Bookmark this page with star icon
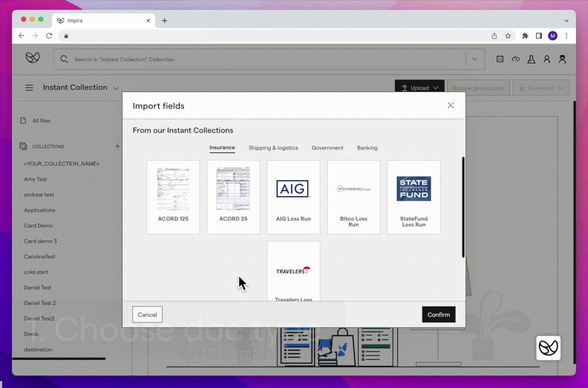 pos(508,36)
